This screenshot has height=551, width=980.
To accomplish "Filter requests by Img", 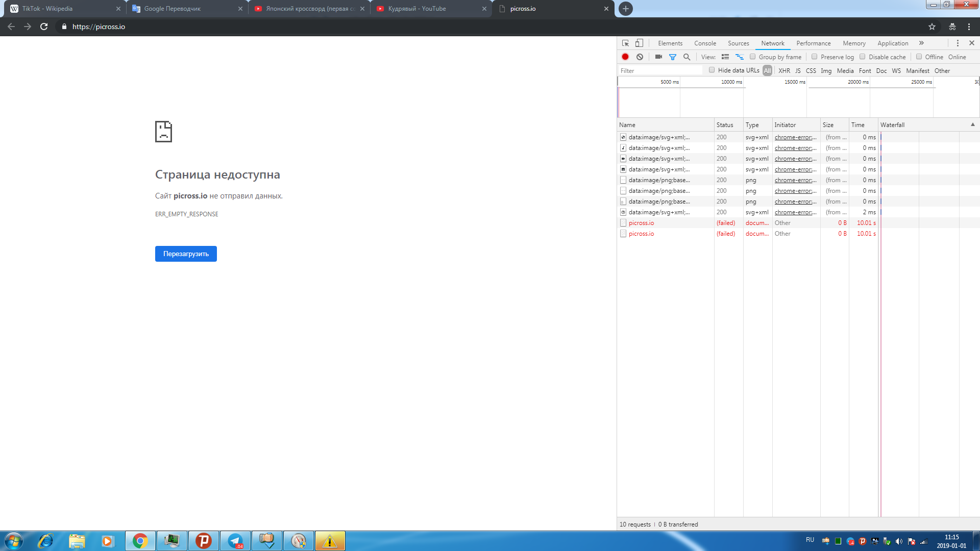I will [x=826, y=71].
